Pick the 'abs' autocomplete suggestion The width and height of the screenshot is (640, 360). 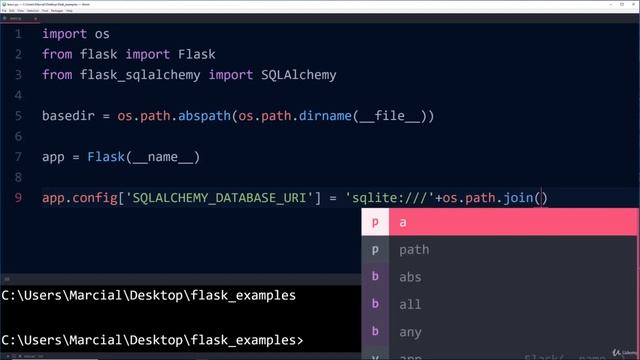tap(500, 277)
